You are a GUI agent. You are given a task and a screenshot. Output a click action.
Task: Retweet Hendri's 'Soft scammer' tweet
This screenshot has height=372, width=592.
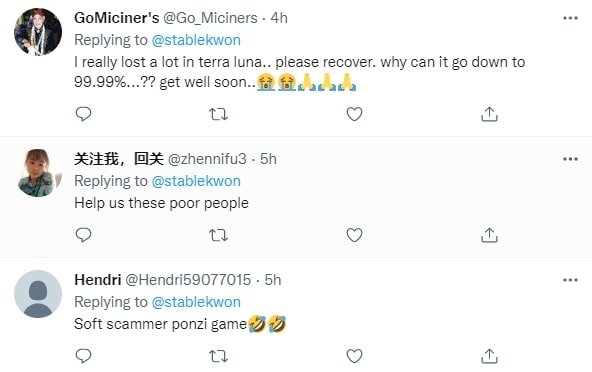click(x=218, y=356)
